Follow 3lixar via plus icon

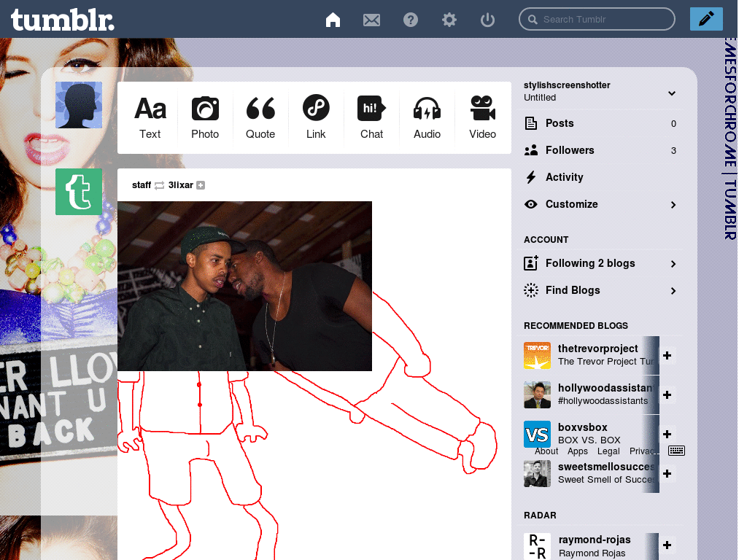pyautogui.click(x=201, y=185)
